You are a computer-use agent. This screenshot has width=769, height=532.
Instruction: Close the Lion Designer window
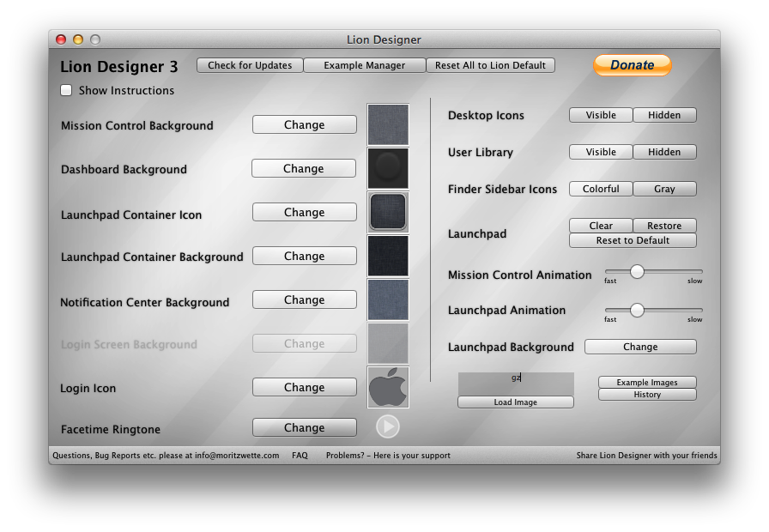pos(61,39)
